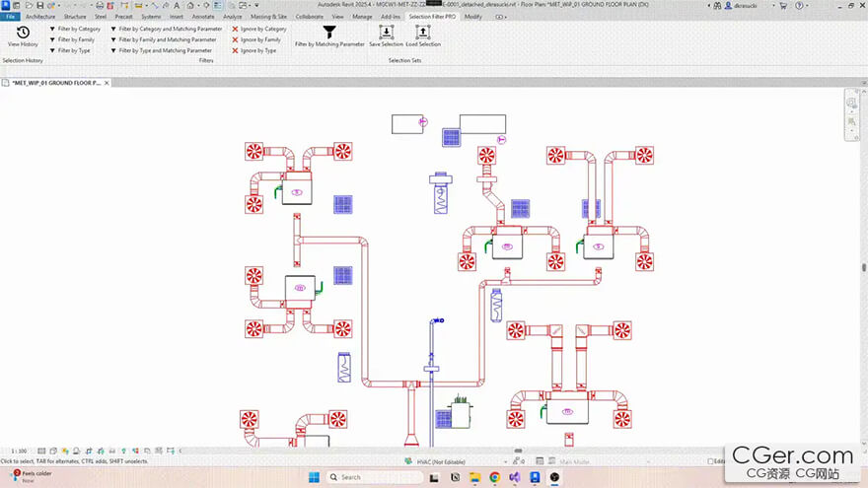Toggle reveal hidden elements lightbulb in view bar
Viewport: 868px width, 488px height.
(123, 451)
